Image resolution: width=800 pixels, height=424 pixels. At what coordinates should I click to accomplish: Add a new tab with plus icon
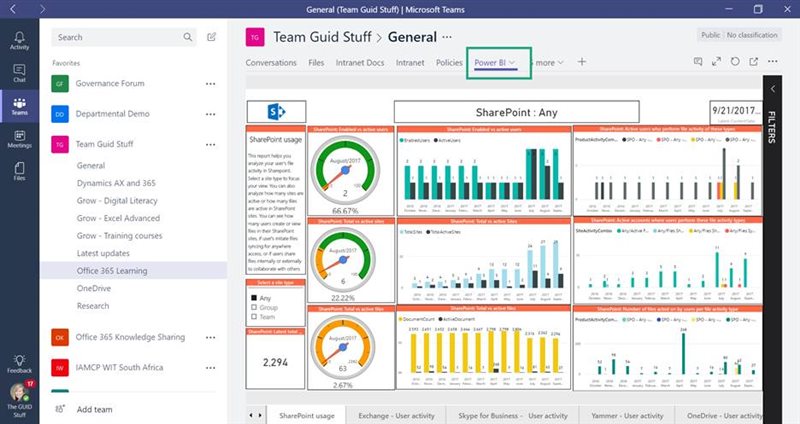(x=582, y=62)
